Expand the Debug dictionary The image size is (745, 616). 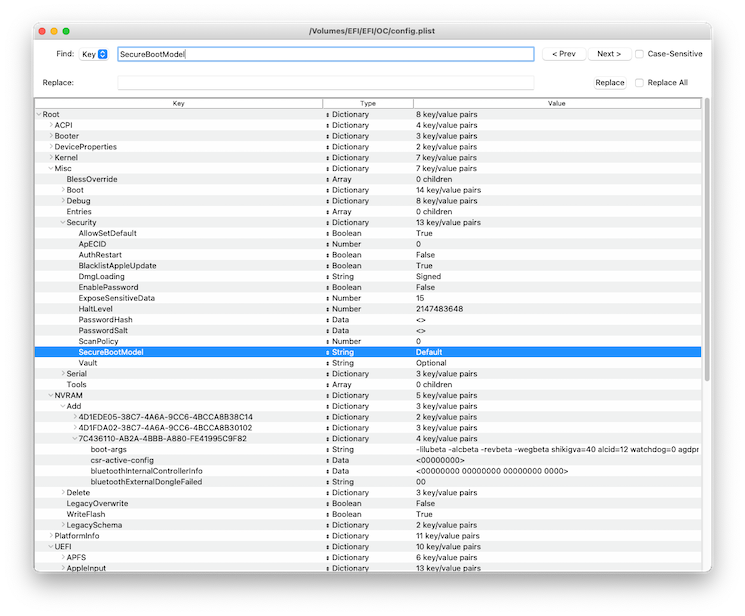click(63, 201)
